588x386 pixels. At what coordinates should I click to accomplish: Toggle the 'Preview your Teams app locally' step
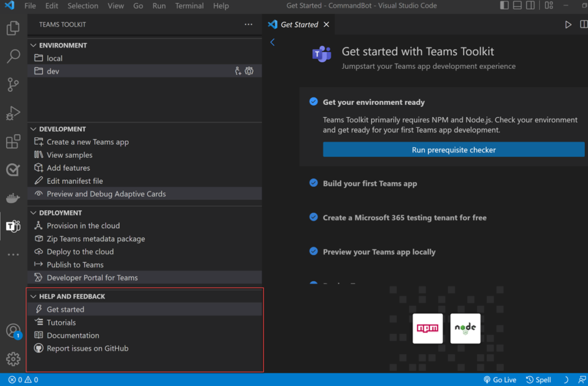(x=314, y=251)
